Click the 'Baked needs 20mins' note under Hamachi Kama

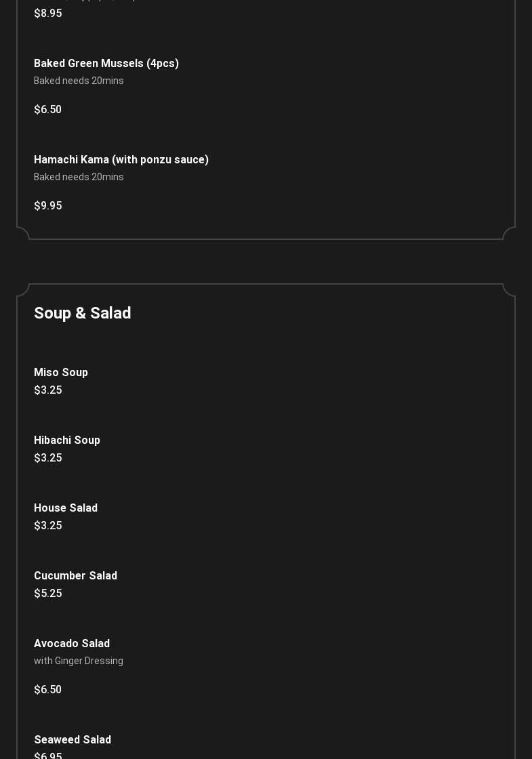coord(79,177)
